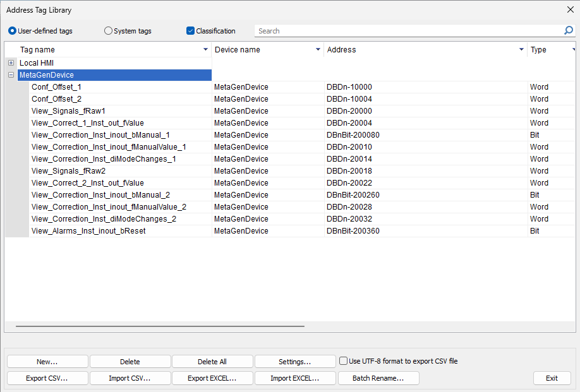Click the Exit button
580x392 pixels.
pos(552,378)
